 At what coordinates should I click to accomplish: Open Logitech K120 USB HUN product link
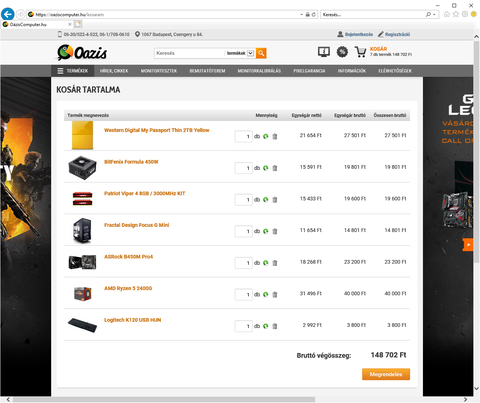132,320
